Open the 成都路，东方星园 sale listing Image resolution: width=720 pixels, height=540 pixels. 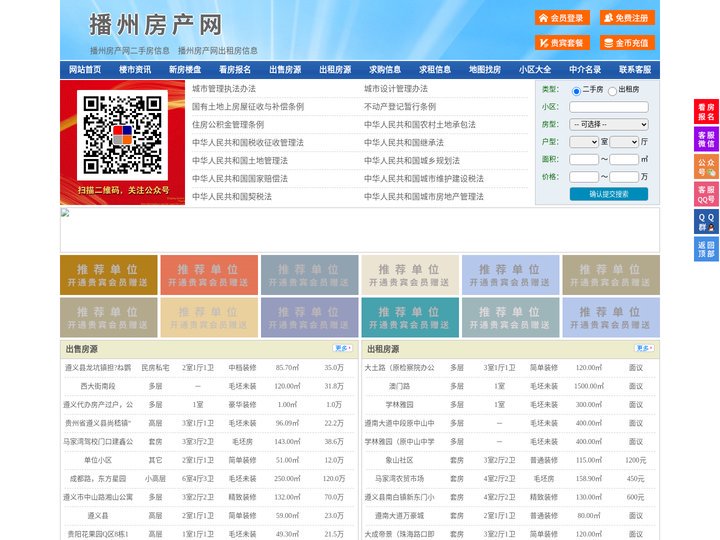[x=98, y=478]
